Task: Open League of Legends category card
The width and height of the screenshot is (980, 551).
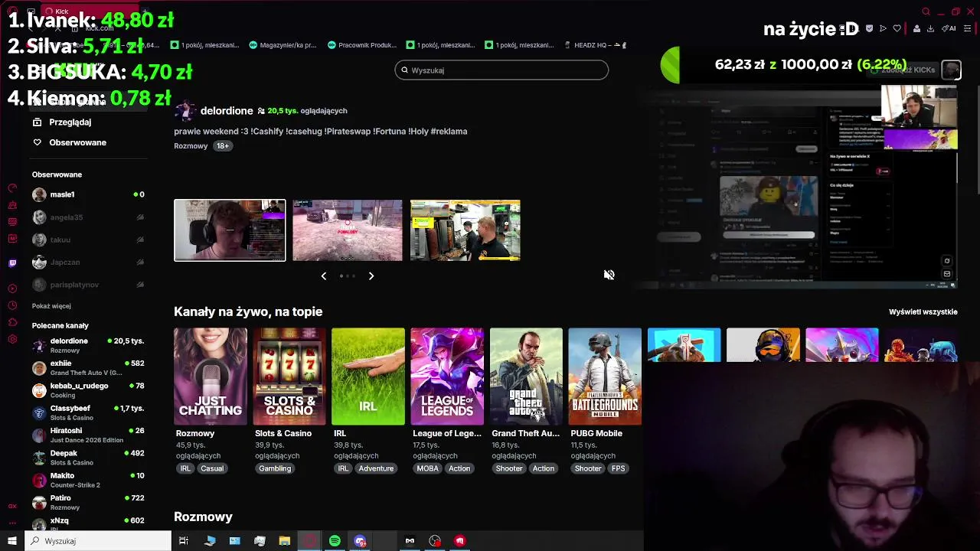Action: click(x=447, y=377)
